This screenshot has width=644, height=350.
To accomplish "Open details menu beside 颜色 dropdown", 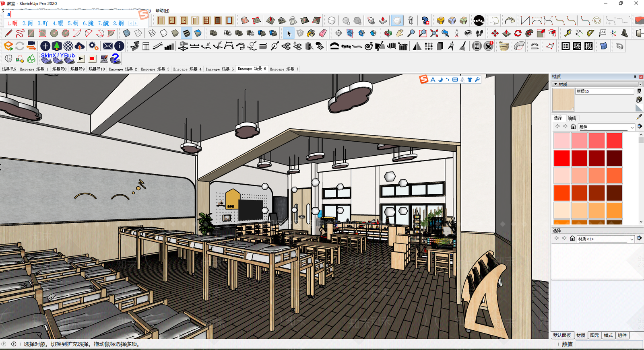I will click(x=640, y=126).
